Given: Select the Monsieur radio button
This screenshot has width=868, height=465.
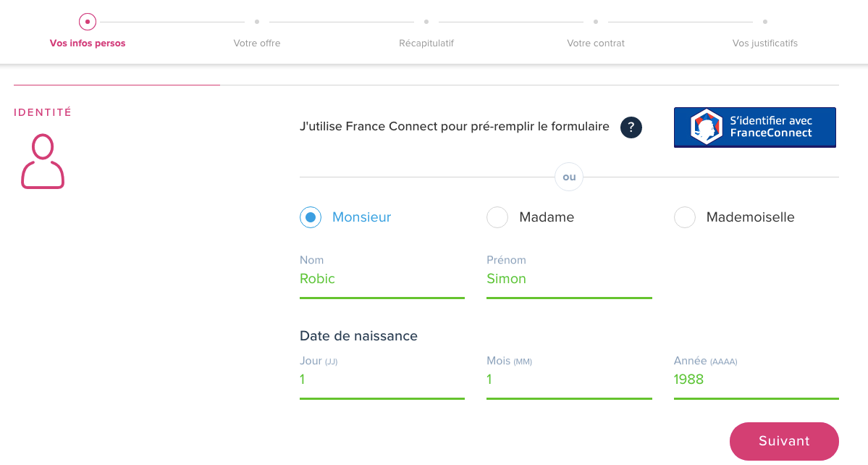Looking at the screenshot, I should click(x=311, y=217).
